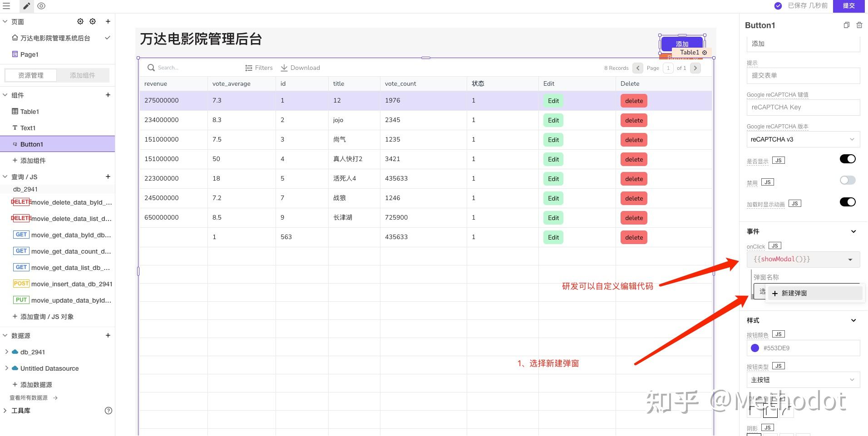Switch to the 添加组件 tab
Screen dimensions: 868x436
[83, 75]
